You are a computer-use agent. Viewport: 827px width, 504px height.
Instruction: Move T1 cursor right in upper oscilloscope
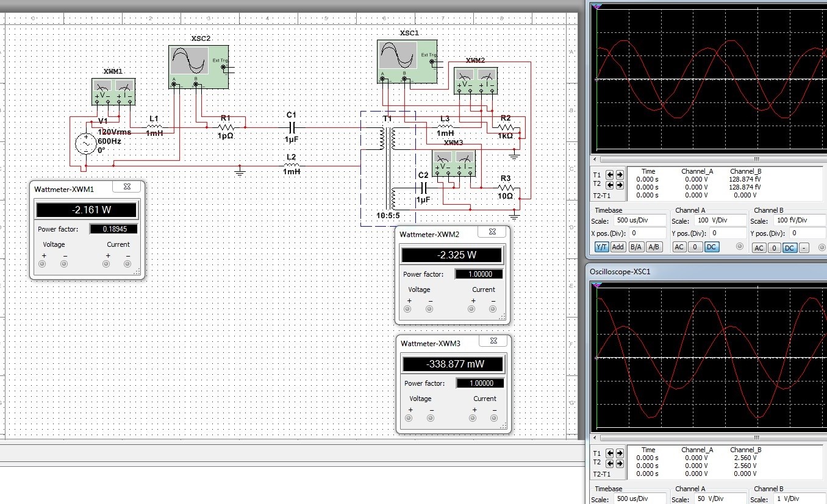point(620,174)
